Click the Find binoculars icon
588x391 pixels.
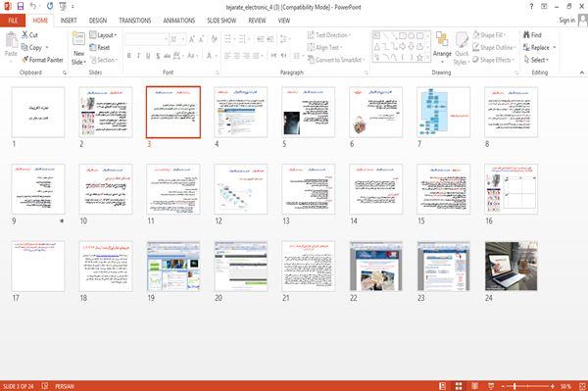tap(527, 35)
